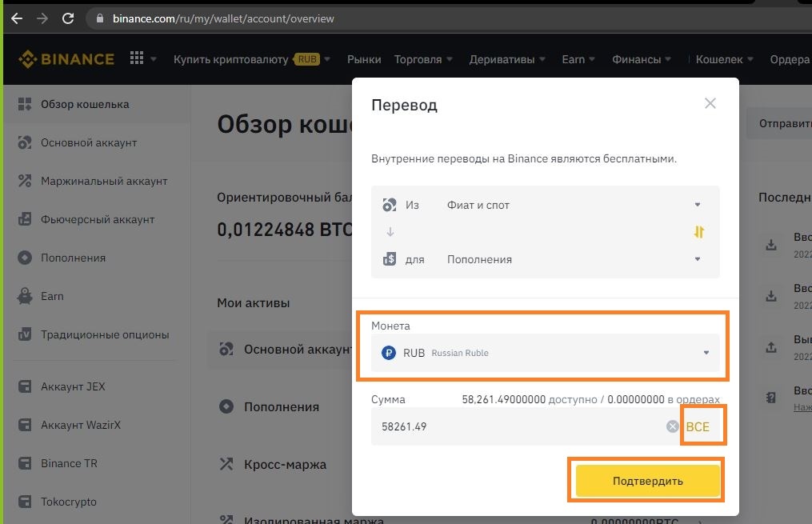Reload the page with refresh icon
This screenshot has height=524, width=812.
68,18
